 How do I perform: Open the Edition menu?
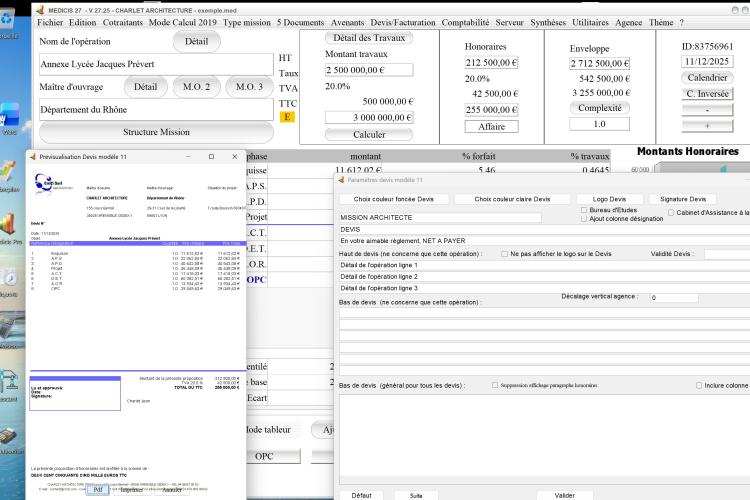click(x=82, y=22)
